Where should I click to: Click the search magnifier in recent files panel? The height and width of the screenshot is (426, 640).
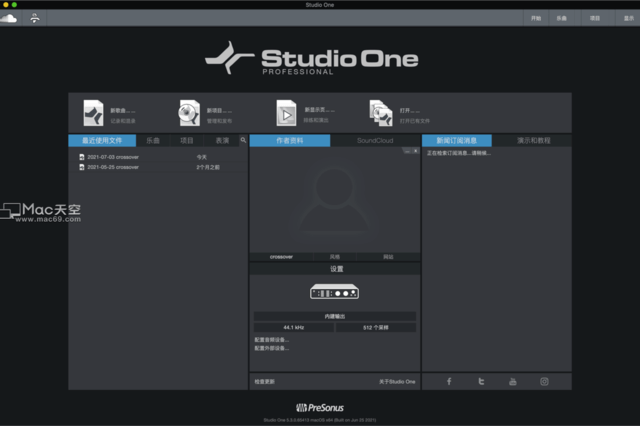pos(243,140)
